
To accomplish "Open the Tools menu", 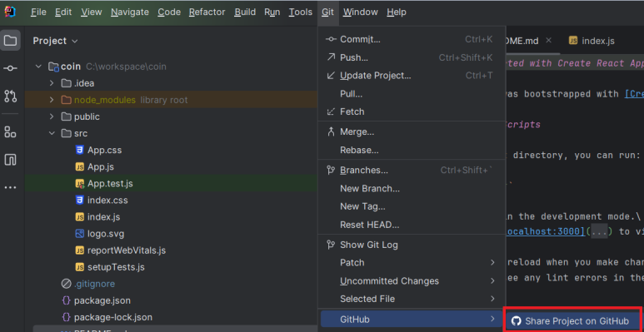I will pyautogui.click(x=300, y=12).
